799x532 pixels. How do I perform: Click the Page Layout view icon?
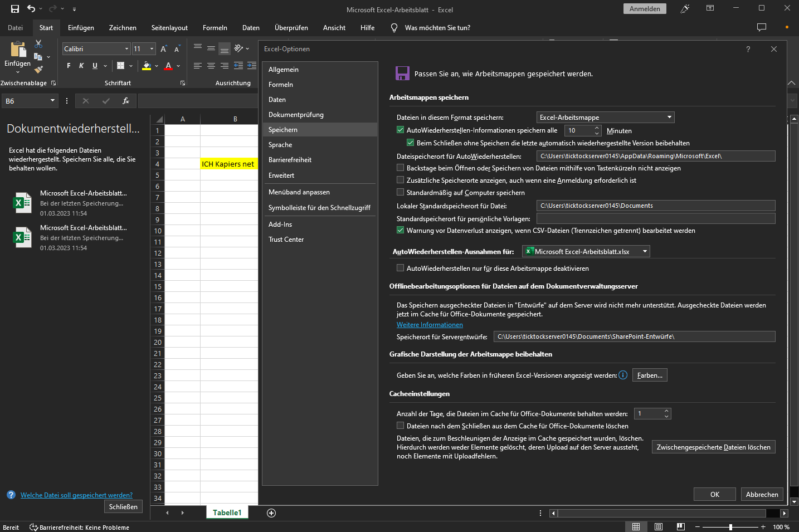(659, 527)
